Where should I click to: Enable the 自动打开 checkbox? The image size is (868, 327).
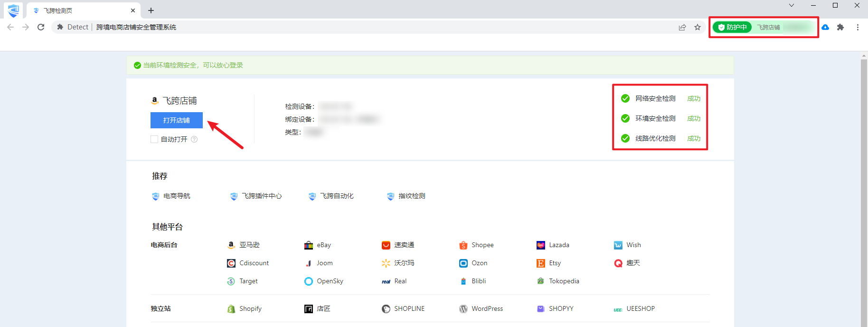154,139
